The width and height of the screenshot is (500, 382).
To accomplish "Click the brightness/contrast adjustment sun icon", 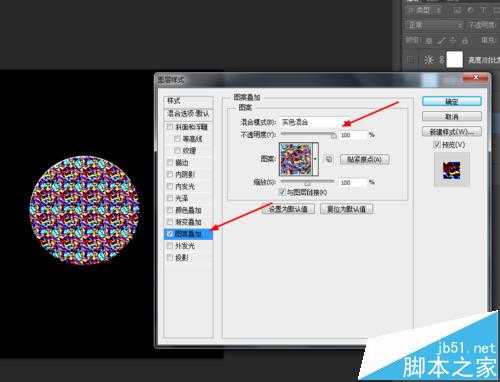I will (429, 60).
